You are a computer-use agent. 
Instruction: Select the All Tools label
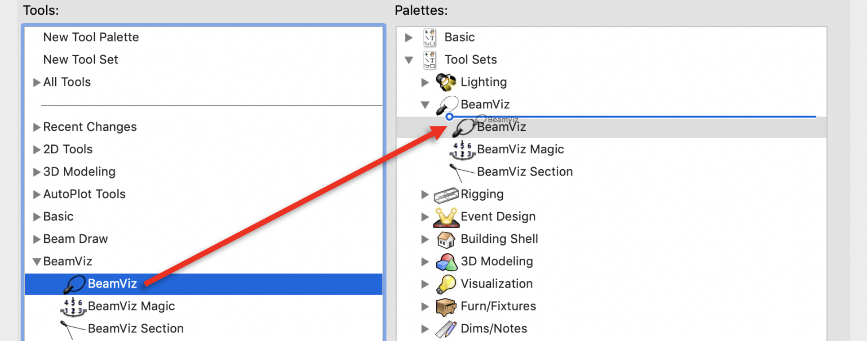[67, 82]
